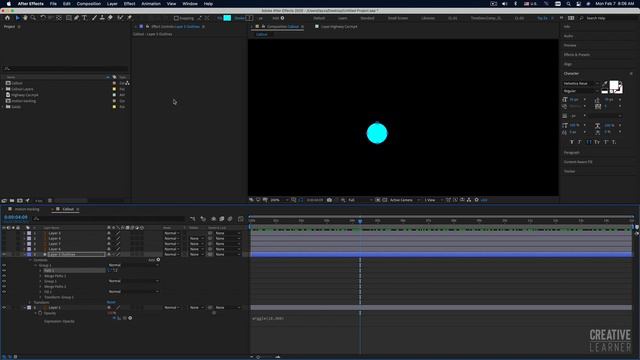Viewport: 640px width, 360px height.
Task: Open the Composition menu
Action: coord(89,4)
